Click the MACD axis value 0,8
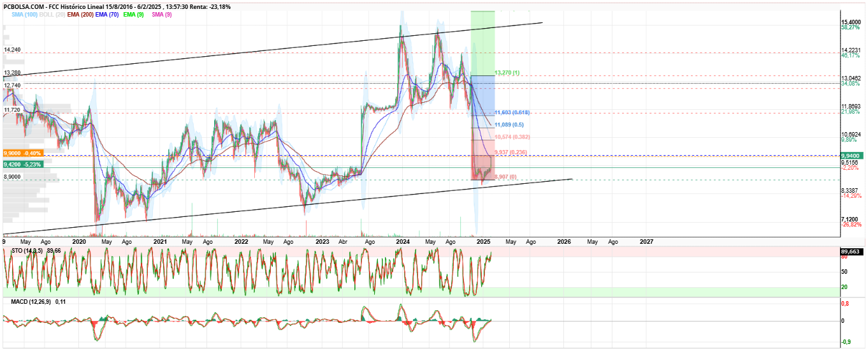The height and width of the screenshot is (351, 868). point(845,303)
